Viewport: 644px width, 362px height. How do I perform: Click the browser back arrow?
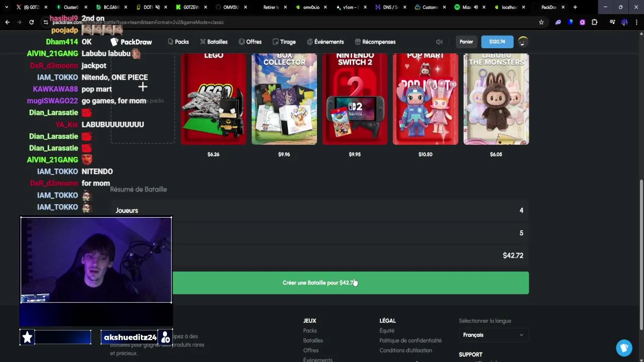7,22
